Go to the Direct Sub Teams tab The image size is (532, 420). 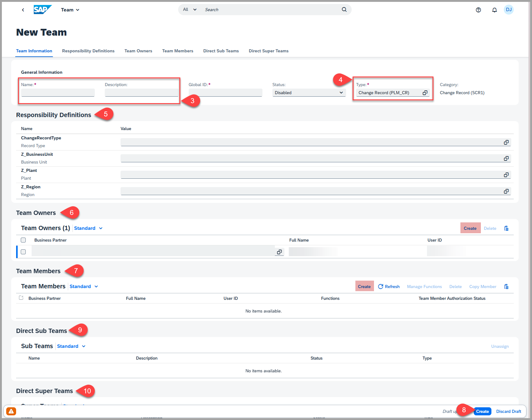click(x=221, y=51)
